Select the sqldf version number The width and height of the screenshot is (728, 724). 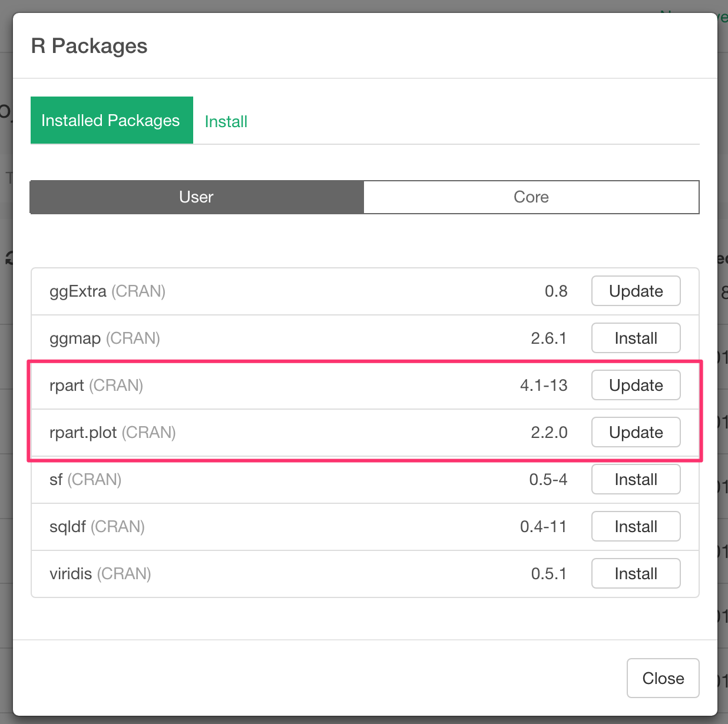pyautogui.click(x=543, y=526)
